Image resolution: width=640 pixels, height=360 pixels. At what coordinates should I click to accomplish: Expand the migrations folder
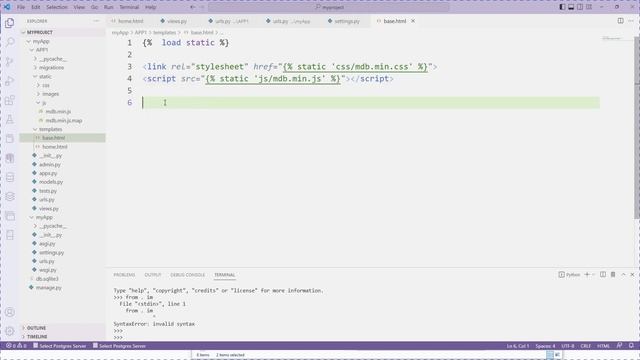click(63, 67)
